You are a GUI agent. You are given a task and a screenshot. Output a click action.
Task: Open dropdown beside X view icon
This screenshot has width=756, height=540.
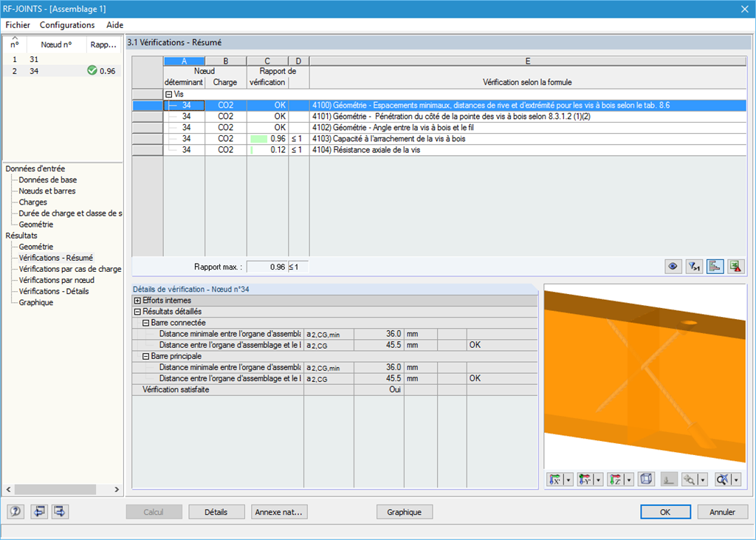568,479
